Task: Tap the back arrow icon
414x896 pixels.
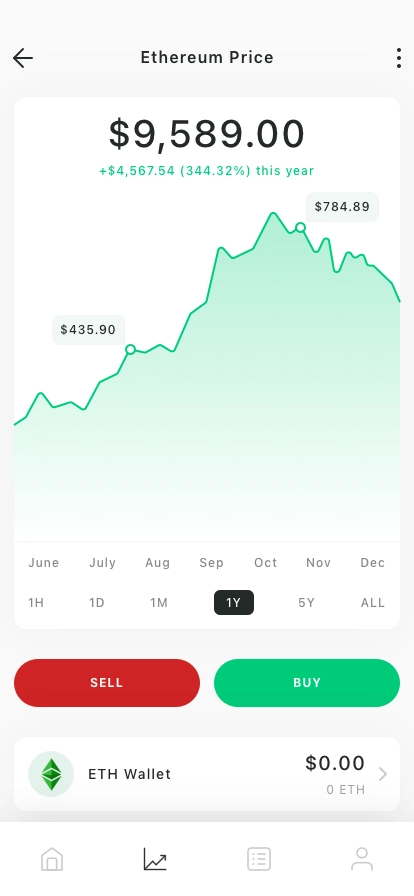Action: point(23,58)
